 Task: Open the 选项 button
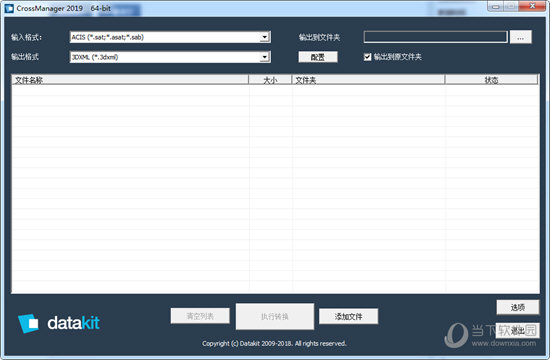click(518, 307)
